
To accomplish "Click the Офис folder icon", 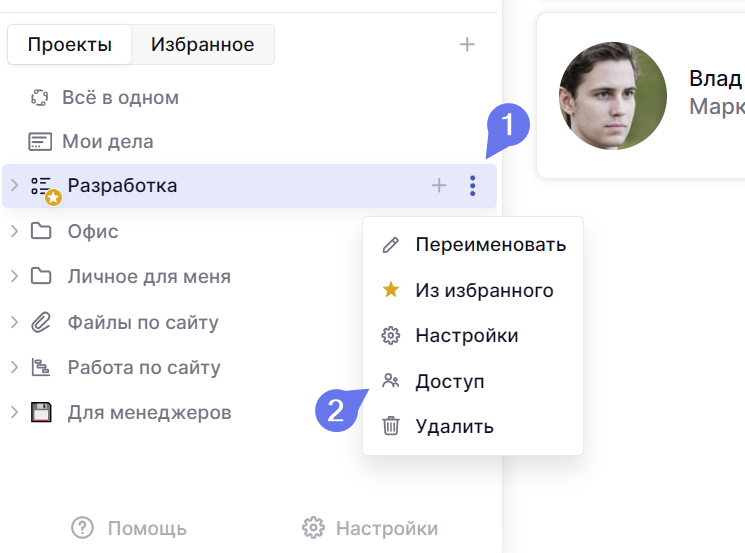I will point(40,232).
